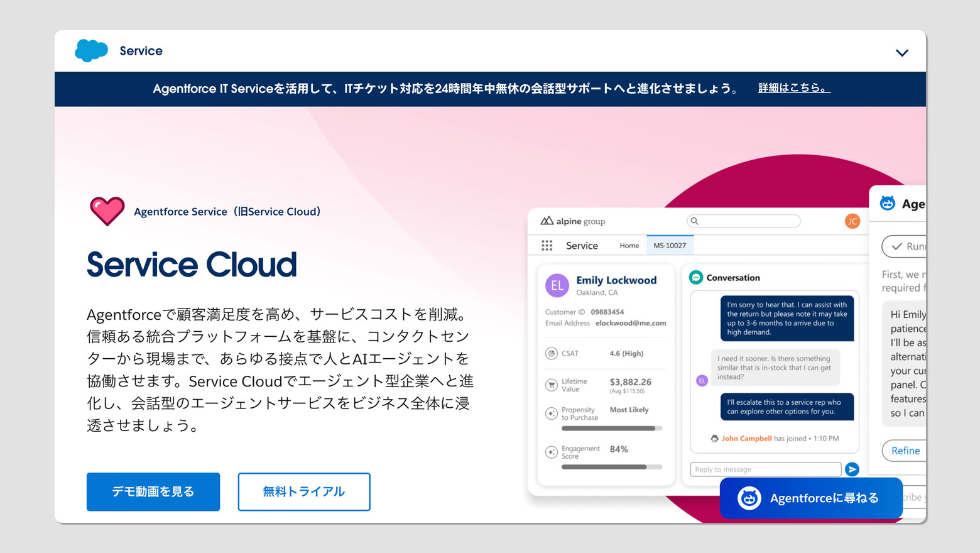Image resolution: width=980 pixels, height=553 pixels.
Task: Select the MS-10027 tab
Action: [670, 246]
